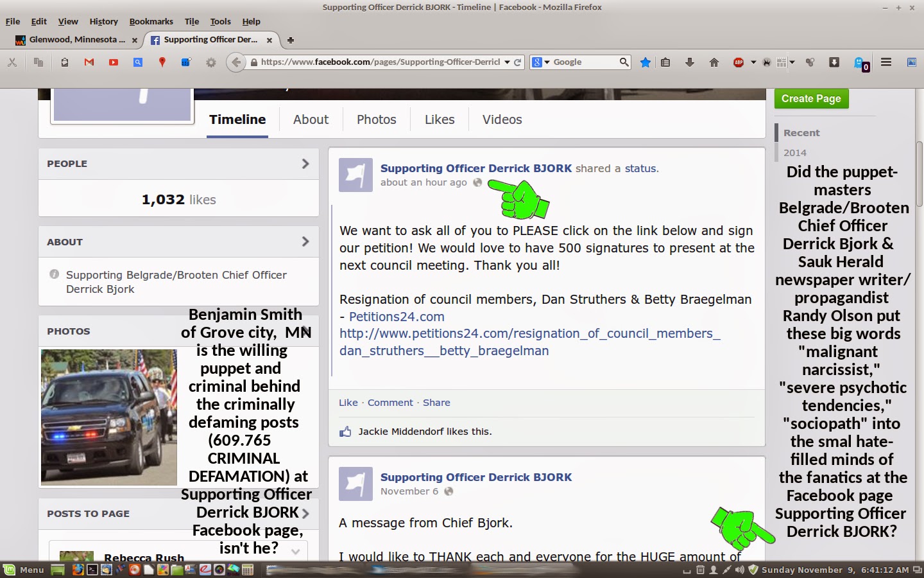Open the Videos page tab
924x578 pixels.
point(502,119)
